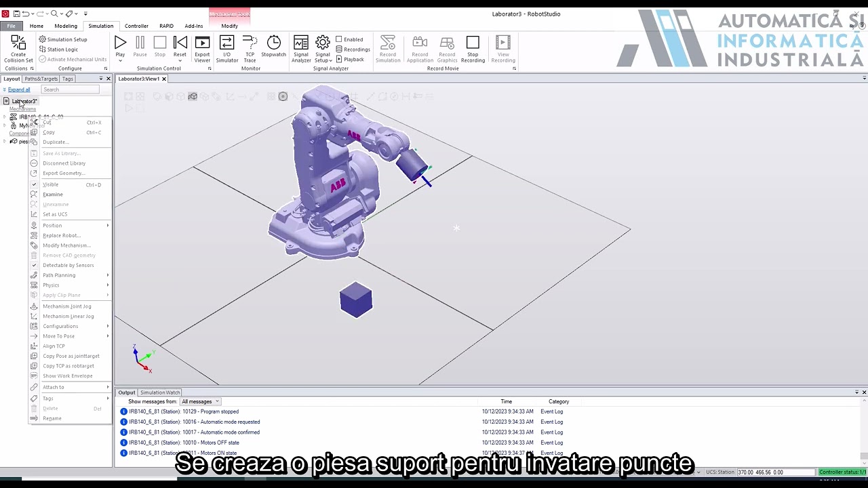Screen dimensions: 868x488
Task: Save the station via quick access toolbar
Action: point(16,14)
